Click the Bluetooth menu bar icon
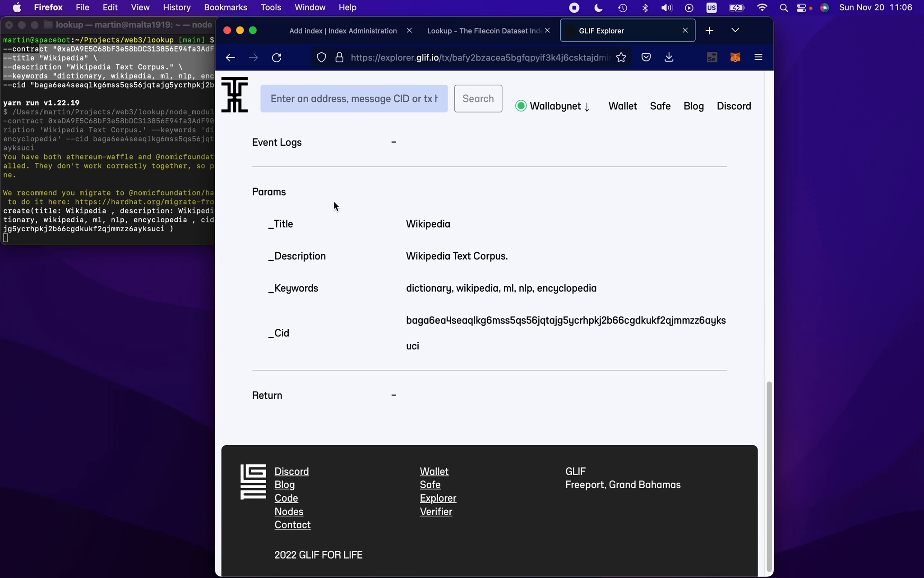924x578 pixels. 645,8
